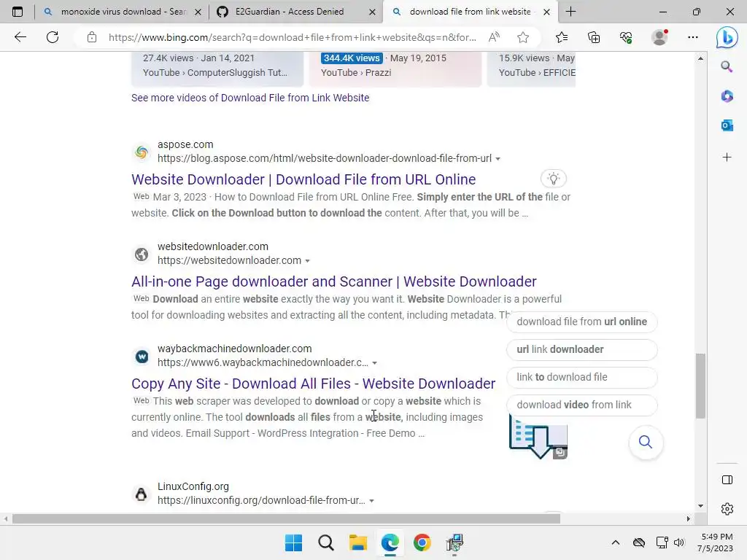This screenshot has width=747, height=560.
Task: Select suggestion url link downloader
Action: (581, 349)
